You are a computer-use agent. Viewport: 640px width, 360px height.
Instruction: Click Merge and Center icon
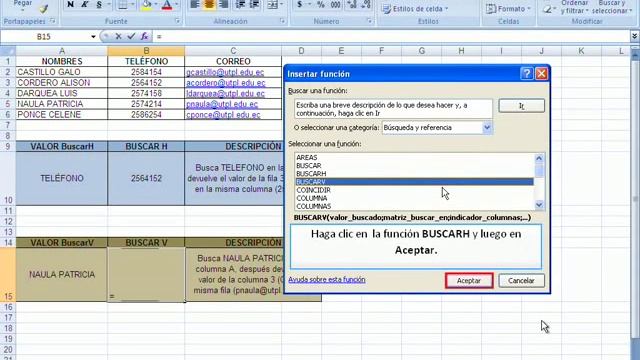click(x=272, y=4)
